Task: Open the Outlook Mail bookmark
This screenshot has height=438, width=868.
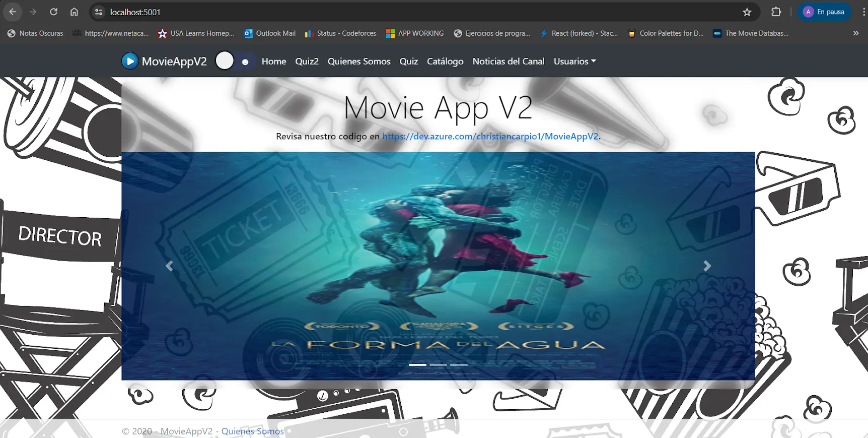Action: pyautogui.click(x=270, y=33)
